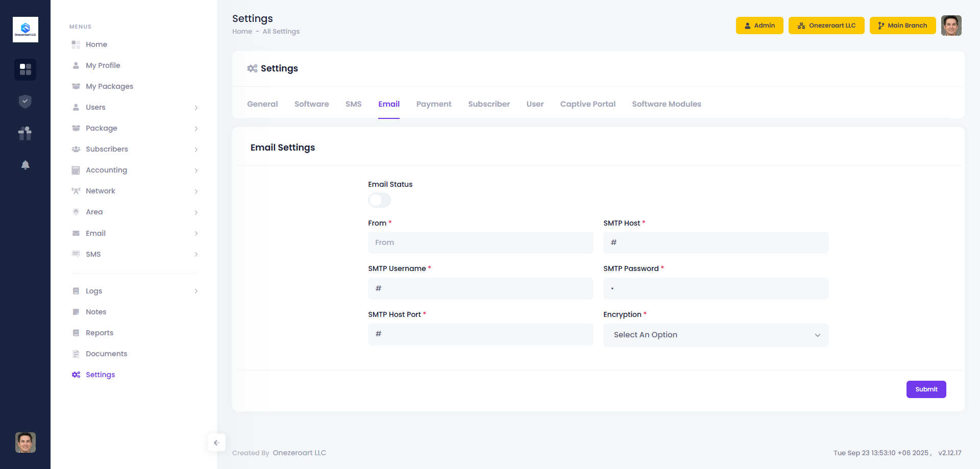Image resolution: width=980 pixels, height=469 pixels.
Task: Switch to the Captive Portal tab
Action: point(587,104)
